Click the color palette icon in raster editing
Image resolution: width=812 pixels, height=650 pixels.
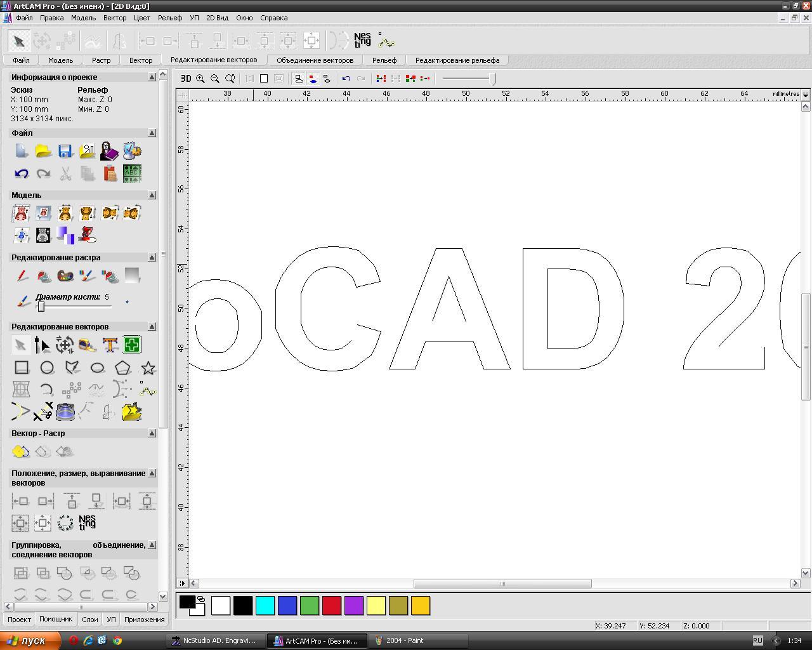pos(65,276)
